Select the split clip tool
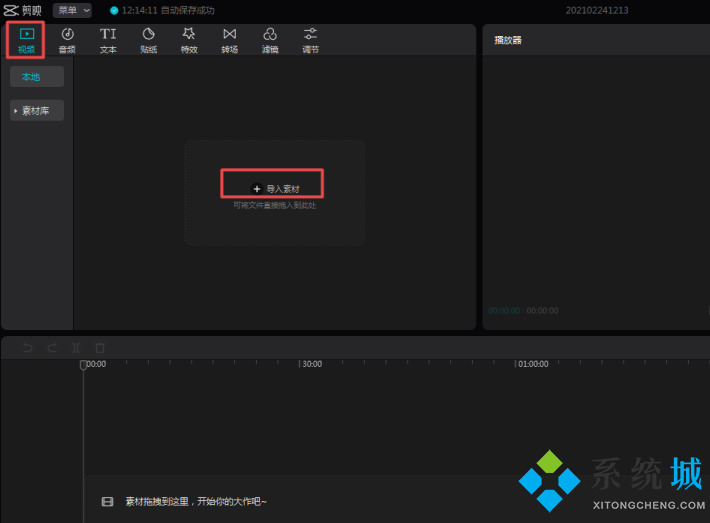Viewport: 710px width, 523px height. coord(75,348)
